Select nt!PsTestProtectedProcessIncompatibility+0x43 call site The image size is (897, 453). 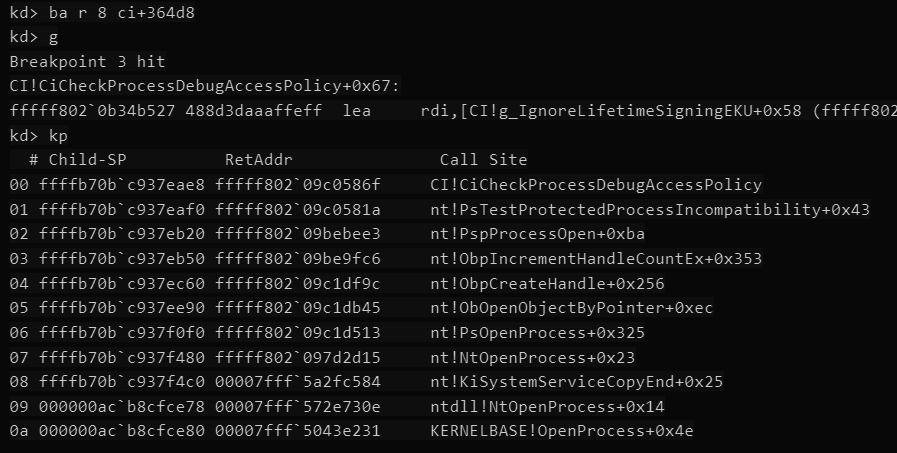(x=650, y=209)
